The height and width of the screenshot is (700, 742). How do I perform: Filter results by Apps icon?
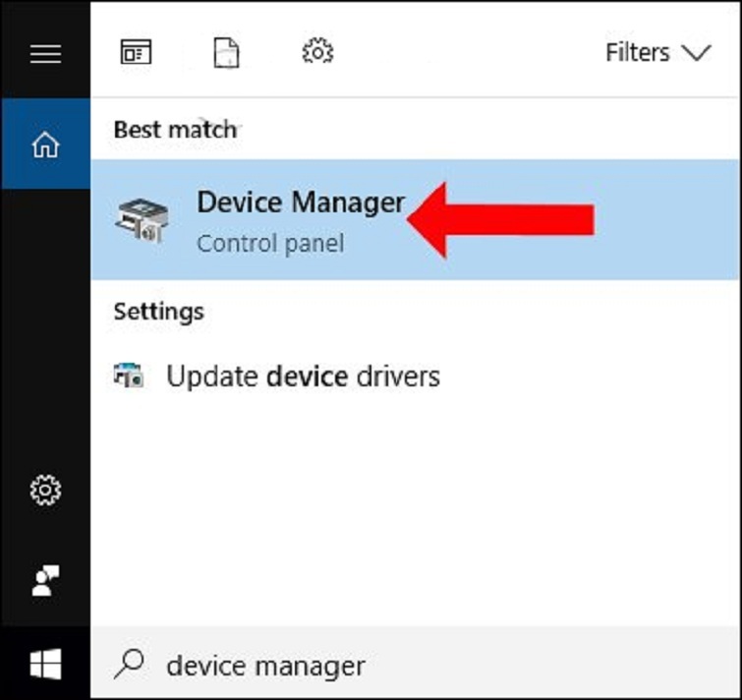(136, 52)
